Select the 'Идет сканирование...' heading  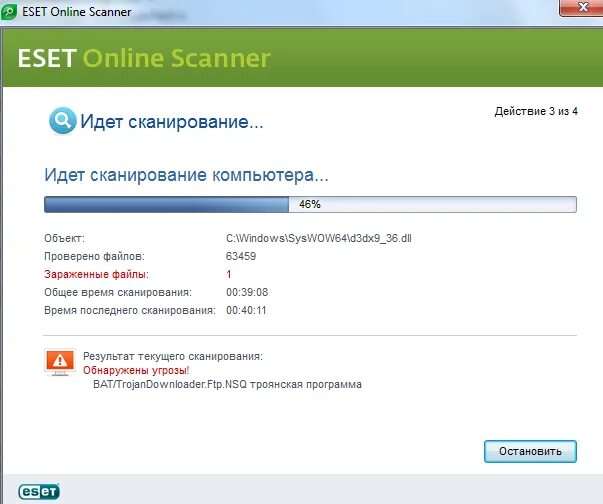[x=172, y=122]
